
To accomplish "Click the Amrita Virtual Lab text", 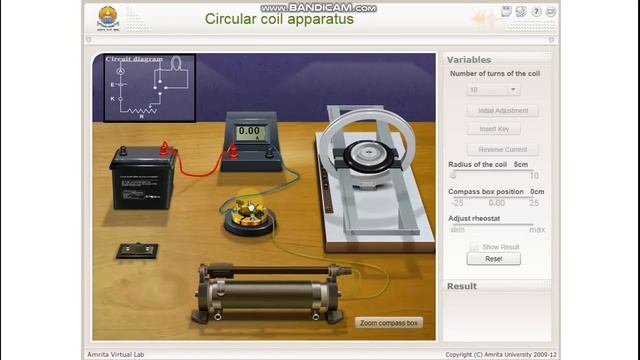I will [x=116, y=355].
